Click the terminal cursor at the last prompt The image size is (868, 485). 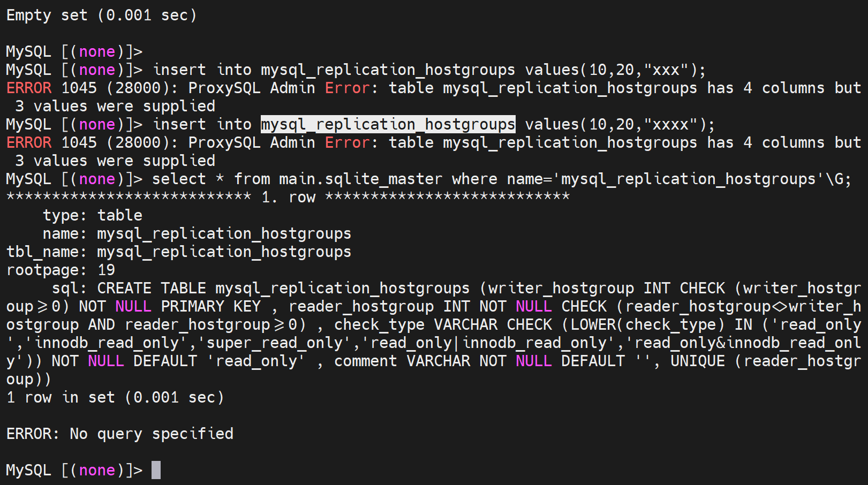pos(156,470)
